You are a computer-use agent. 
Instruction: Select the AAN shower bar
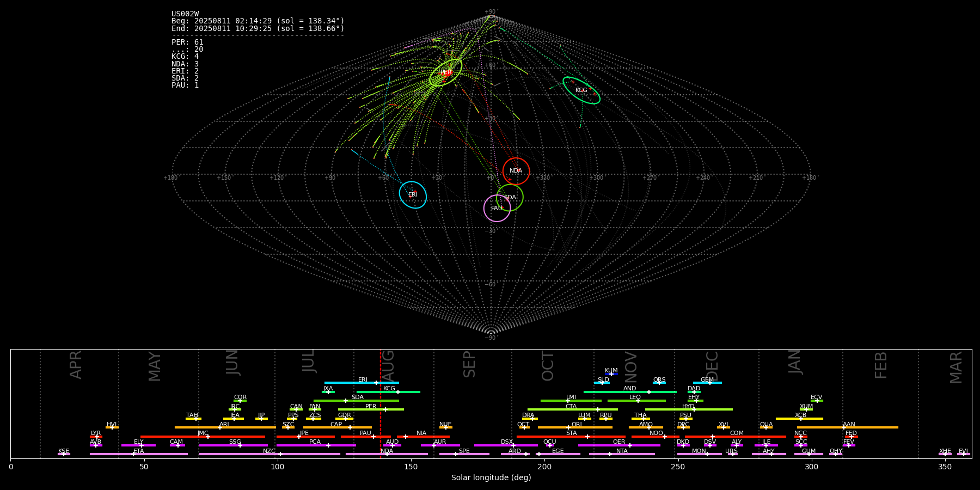pyautogui.click(x=848, y=427)
